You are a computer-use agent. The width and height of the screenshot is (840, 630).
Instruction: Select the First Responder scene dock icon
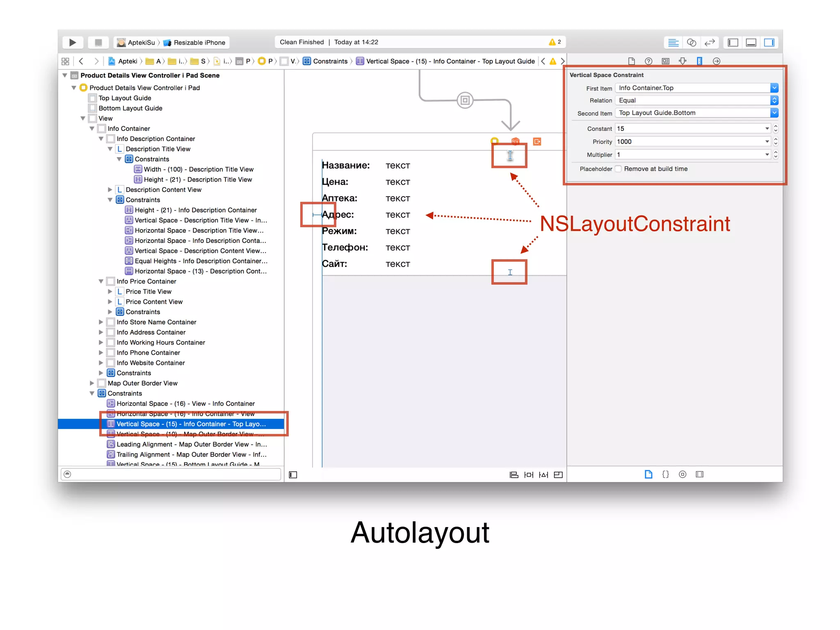click(516, 142)
